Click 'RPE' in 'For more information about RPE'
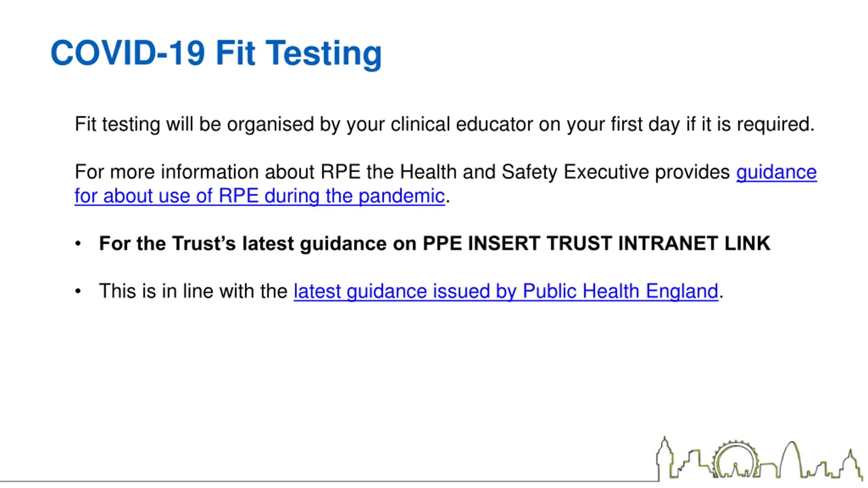 (340, 172)
